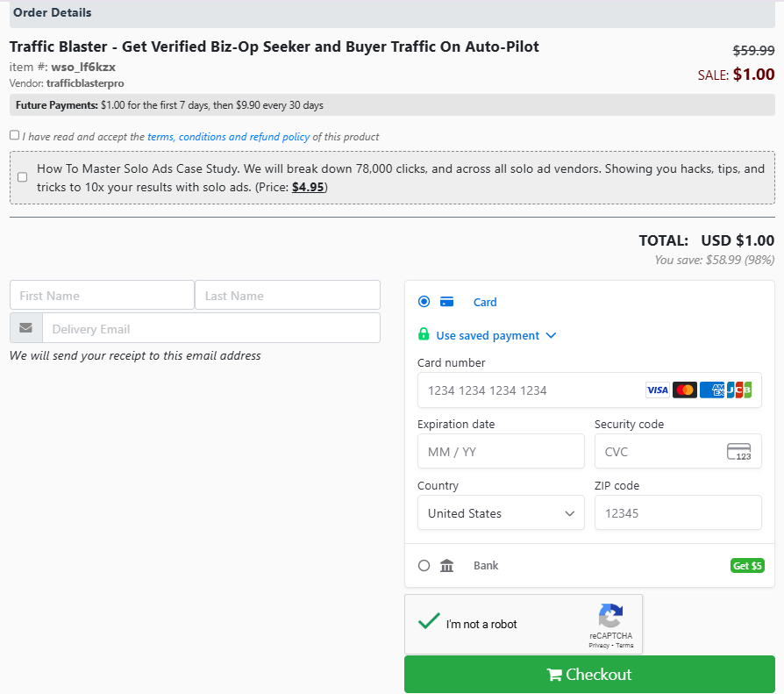The width and height of the screenshot is (784, 694).
Task: Click the Mastercard logo icon
Action: click(685, 390)
